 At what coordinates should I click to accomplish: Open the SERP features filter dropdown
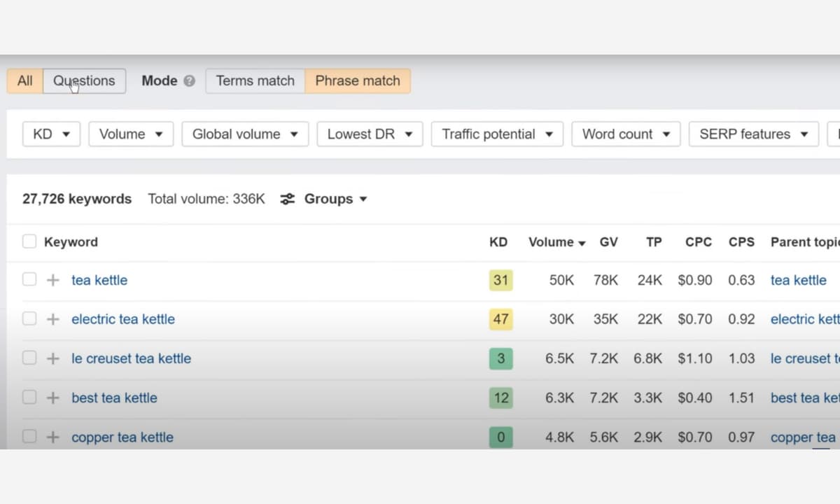tap(754, 134)
